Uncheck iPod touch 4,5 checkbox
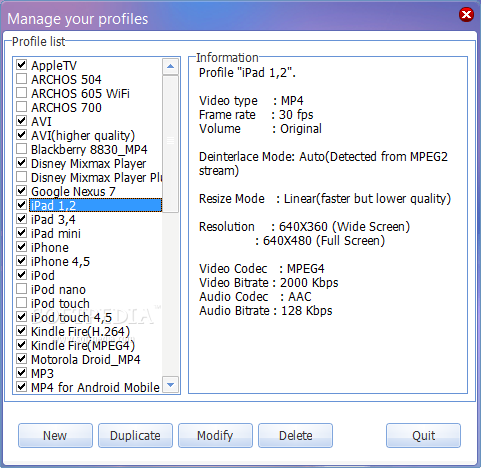Image resolution: width=481 pixels, height=468 pixels. (22, 316)
